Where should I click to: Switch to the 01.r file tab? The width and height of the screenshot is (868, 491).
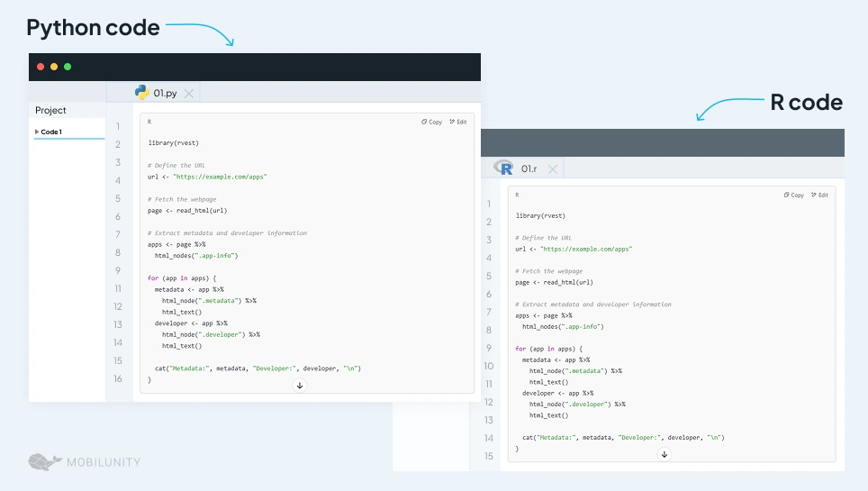pyautogui.click(x=529, y=168)
